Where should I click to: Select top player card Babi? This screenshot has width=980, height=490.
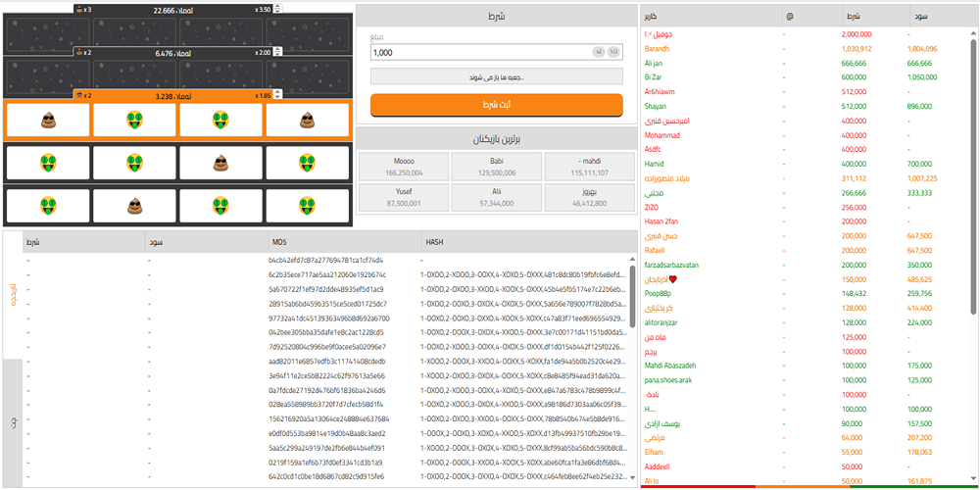(497, 167)
